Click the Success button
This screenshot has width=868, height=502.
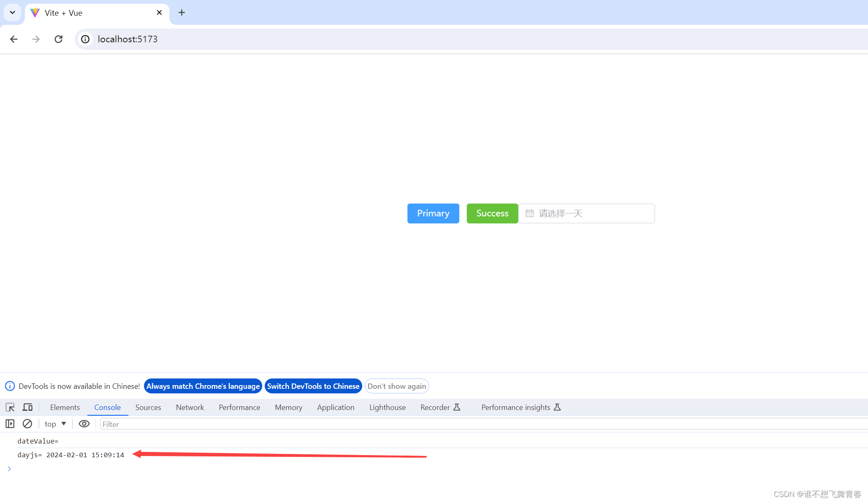[493, 213]
